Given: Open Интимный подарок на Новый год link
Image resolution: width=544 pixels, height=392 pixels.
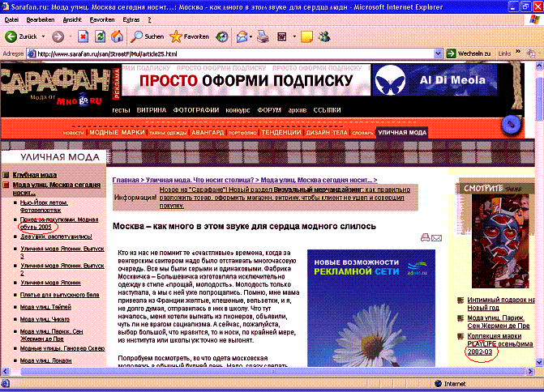Looking at the screenshot, I should 501,304.
